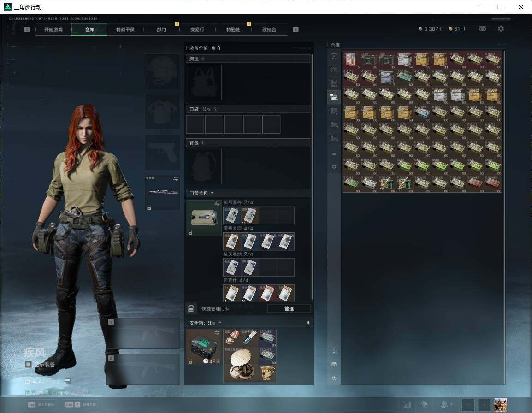The height and width of the screenshot is (413, 532).
Task: Open the 特战干员 tab
Action: pos(125,29)
